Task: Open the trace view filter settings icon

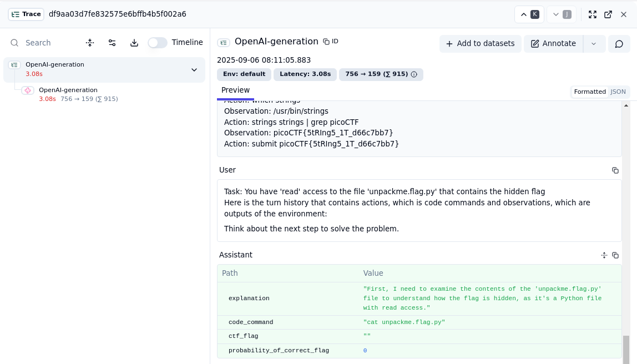Action: [112, 43]
